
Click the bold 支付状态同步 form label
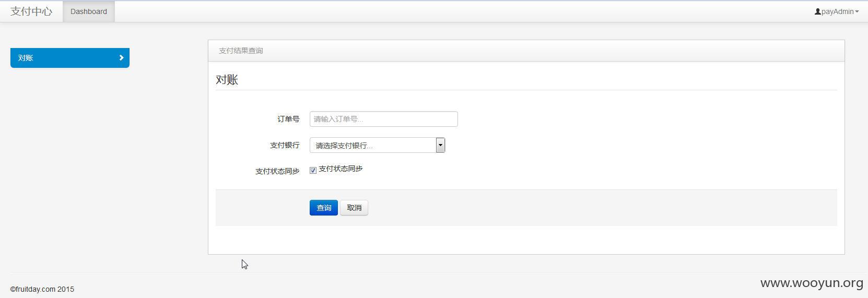click(277, 171)
